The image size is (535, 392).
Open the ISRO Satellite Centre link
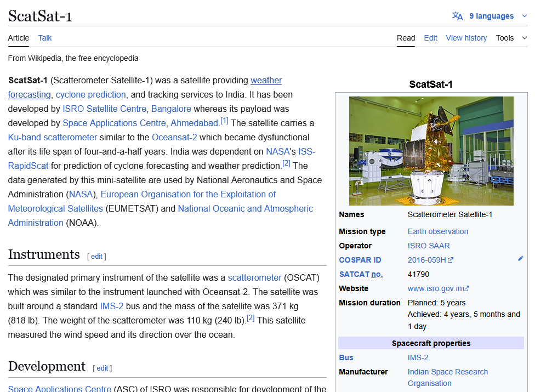104,109
